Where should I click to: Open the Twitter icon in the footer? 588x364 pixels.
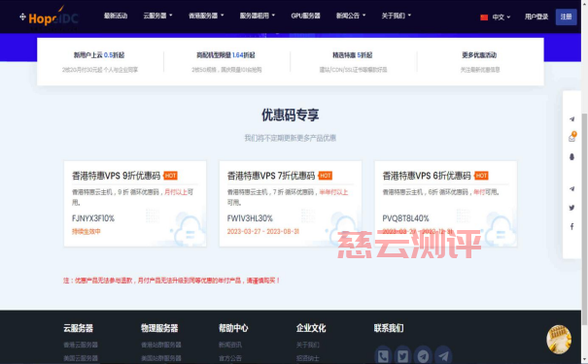[402, 356]
